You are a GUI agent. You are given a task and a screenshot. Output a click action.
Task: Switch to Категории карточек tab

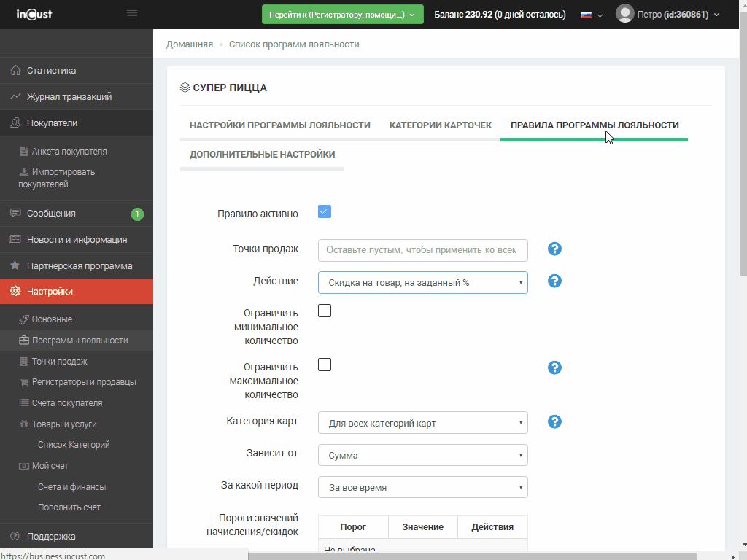[x=440, y=125]
